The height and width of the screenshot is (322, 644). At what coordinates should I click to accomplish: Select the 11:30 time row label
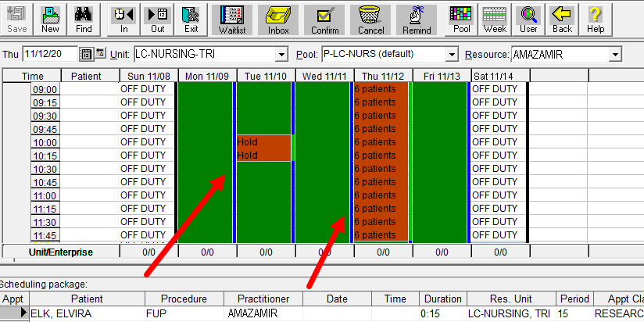(x=45, y=222)
